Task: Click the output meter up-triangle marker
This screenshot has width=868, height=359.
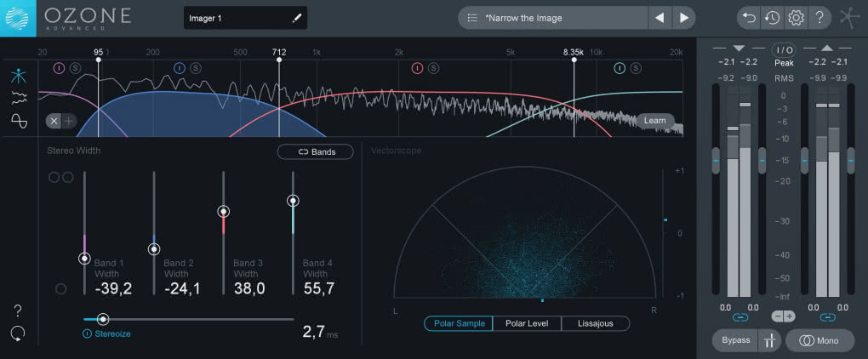Action: point(826,48)
